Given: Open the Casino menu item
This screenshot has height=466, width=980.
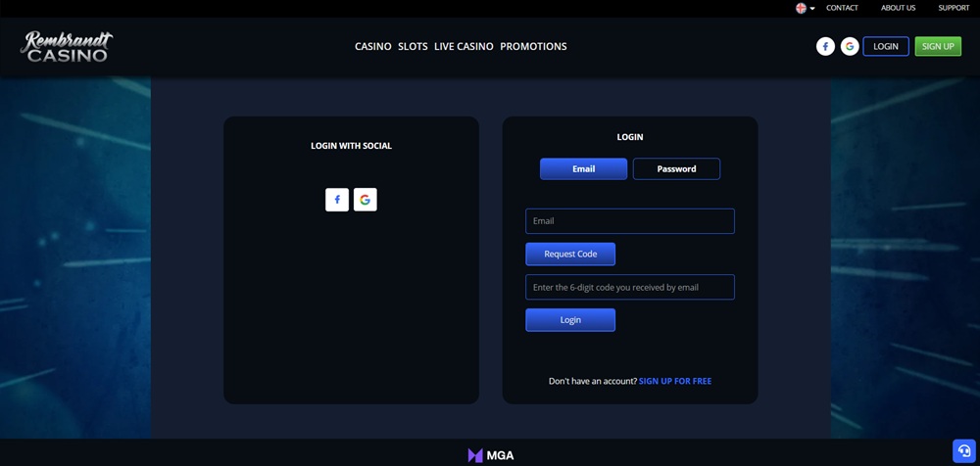Looking at the screenshot, I should (373, 46).
